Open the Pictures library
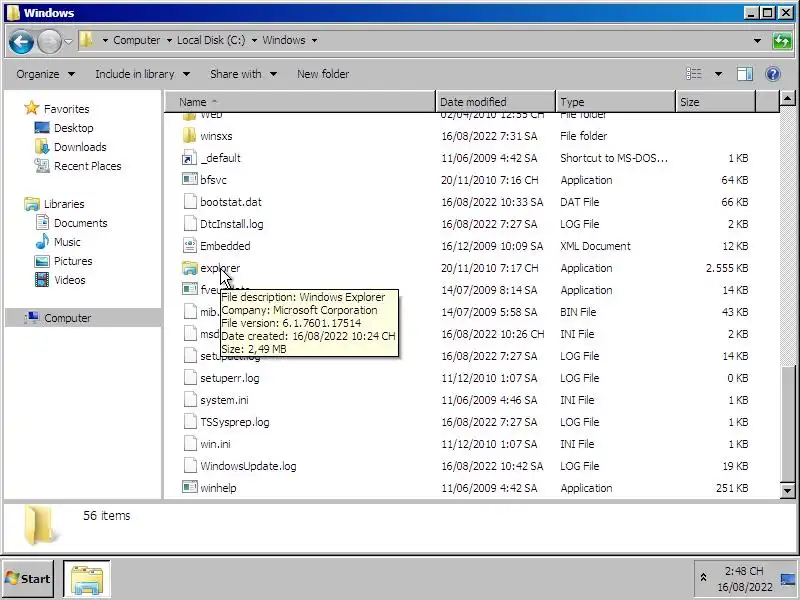 pos(73,261)
